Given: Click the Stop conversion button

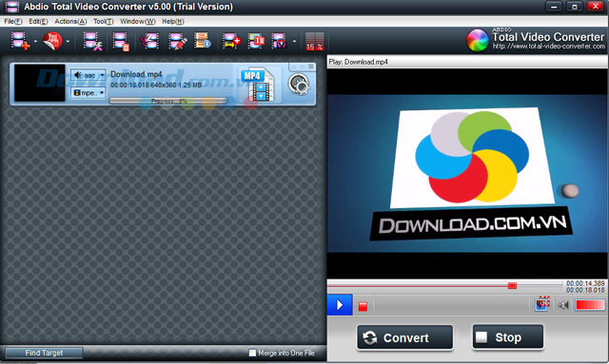Looking at the screenshot, I should click(x=507, y=337).
